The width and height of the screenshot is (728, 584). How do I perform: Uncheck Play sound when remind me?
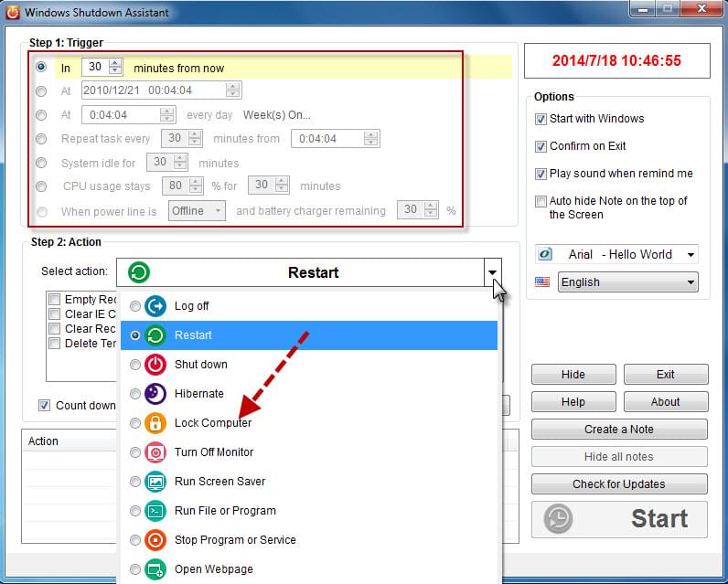click(541, 174)
